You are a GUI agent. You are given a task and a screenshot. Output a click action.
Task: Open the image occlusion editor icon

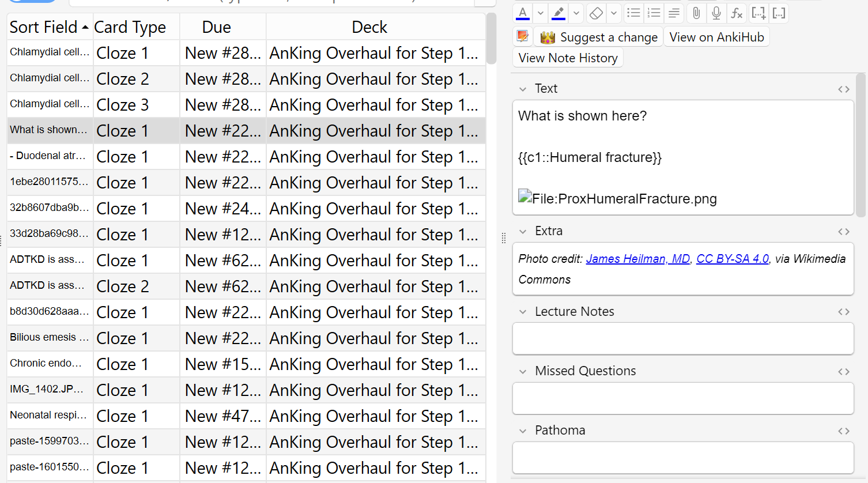[523, 37]
